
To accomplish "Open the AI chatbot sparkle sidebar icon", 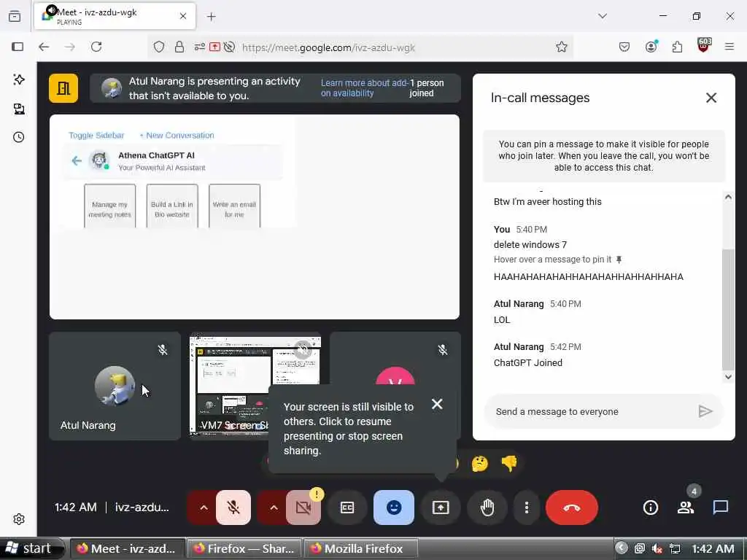I will click(x=18, y=79).
